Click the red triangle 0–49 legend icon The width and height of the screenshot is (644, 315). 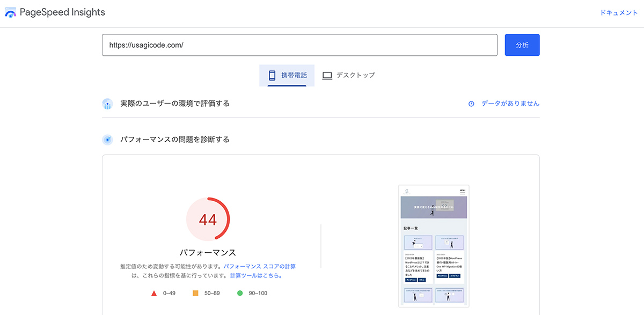[153, 293]
